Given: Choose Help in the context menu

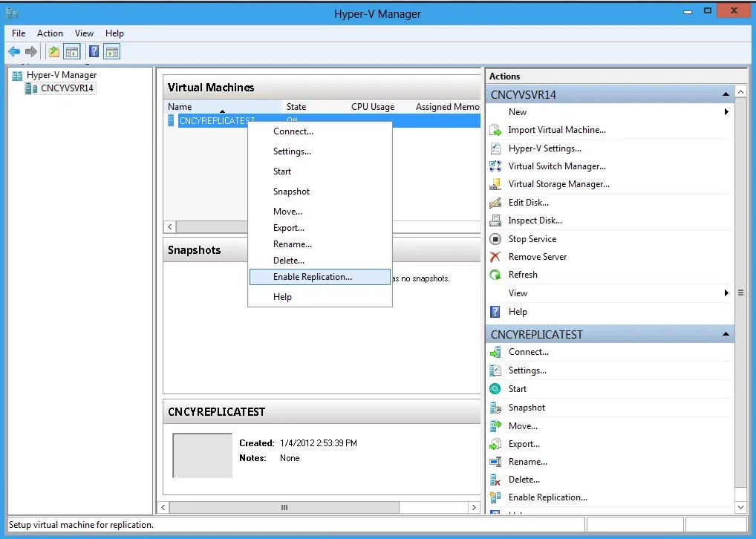Looking at the screenshot, I should tap(320, 297).
